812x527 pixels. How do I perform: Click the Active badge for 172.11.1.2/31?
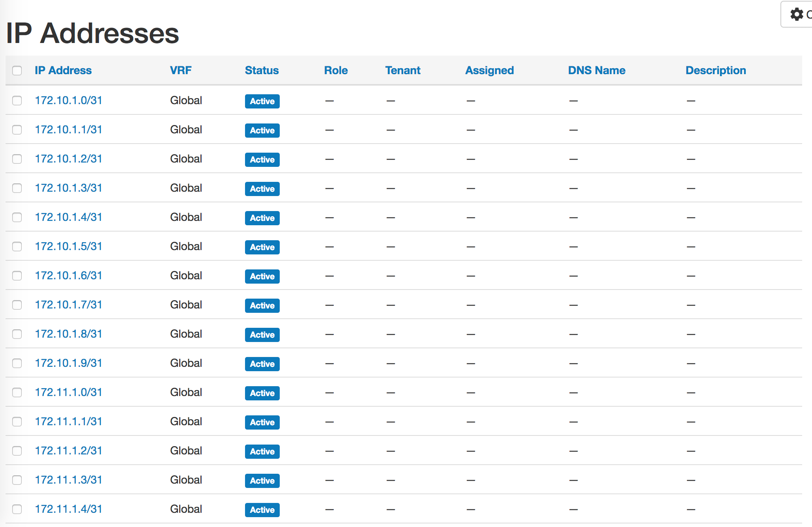tap(262, 451)
